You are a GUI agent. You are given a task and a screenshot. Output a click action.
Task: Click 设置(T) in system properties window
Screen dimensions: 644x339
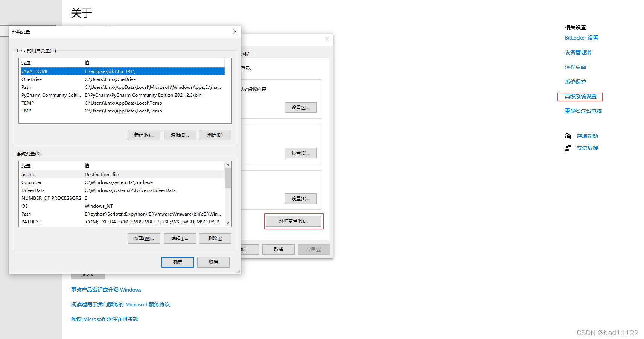(301, 199)
